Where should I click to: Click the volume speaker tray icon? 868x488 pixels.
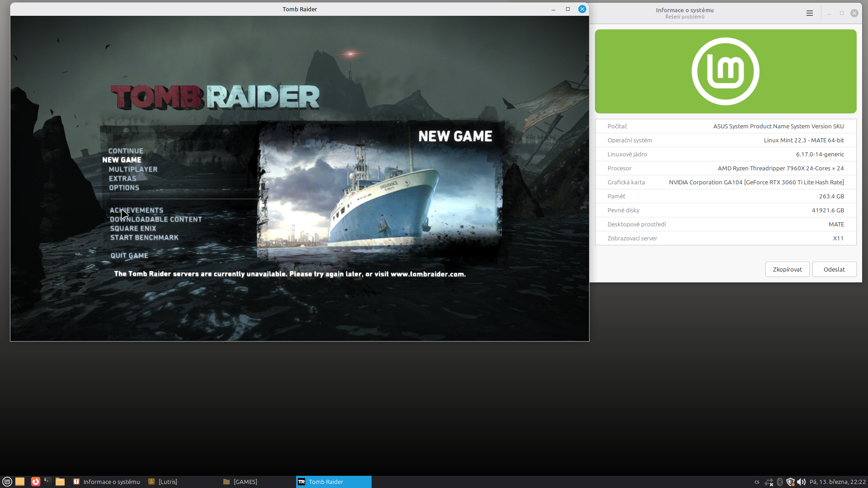[x=801, y=482]
